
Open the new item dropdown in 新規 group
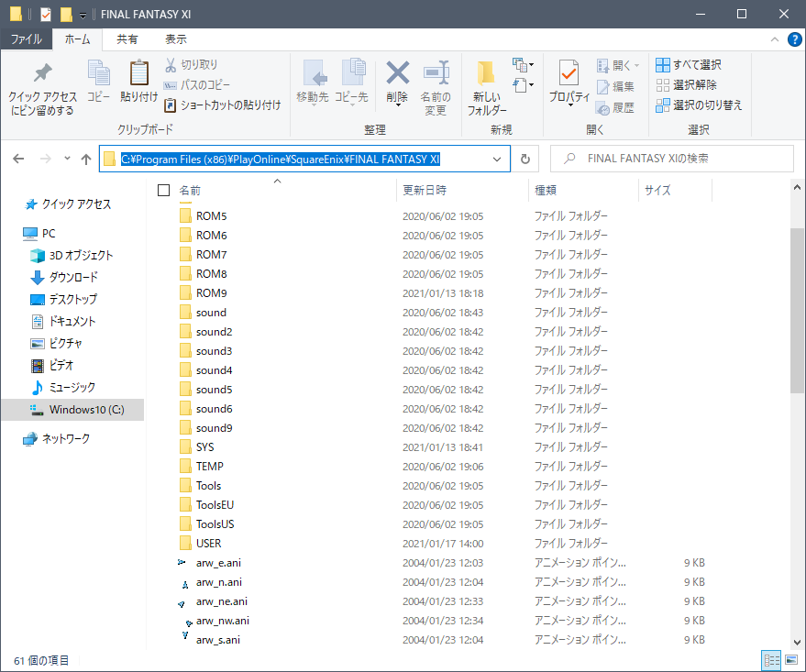[523, 65]
